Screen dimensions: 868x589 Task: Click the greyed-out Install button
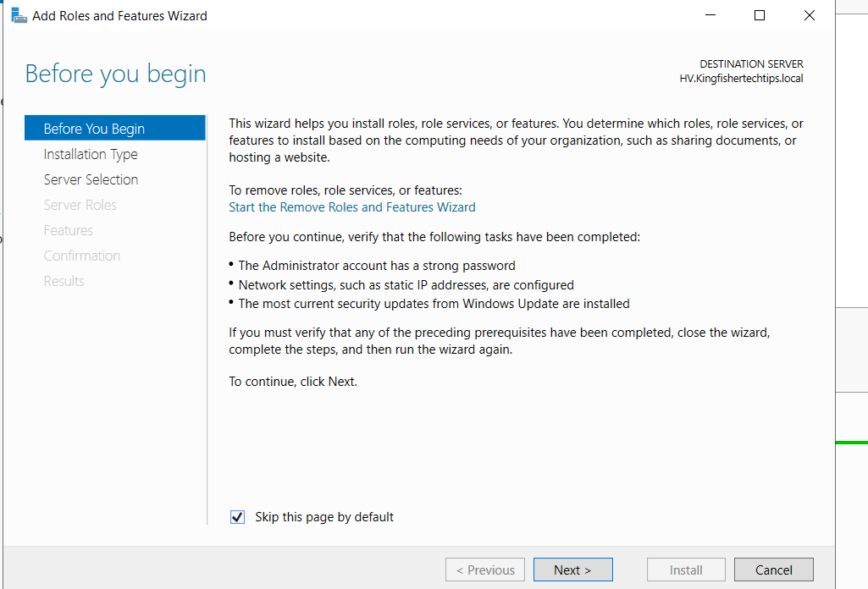click(686, 570)
